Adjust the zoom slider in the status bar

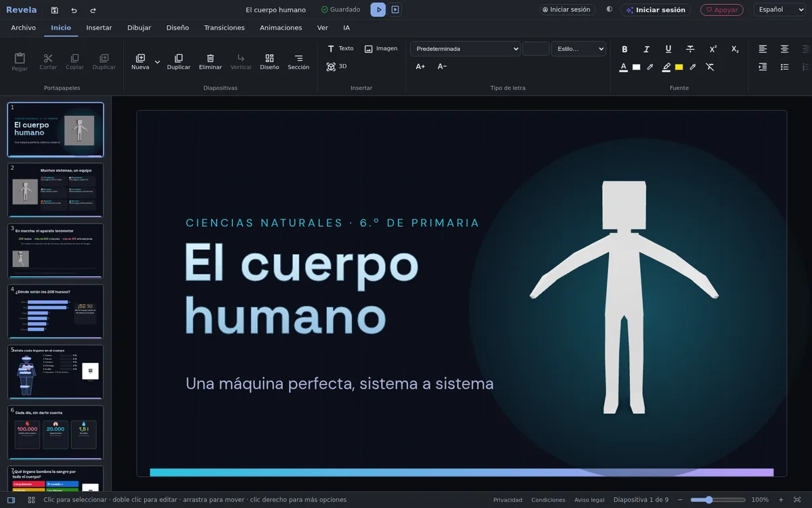tap(718, 500)
